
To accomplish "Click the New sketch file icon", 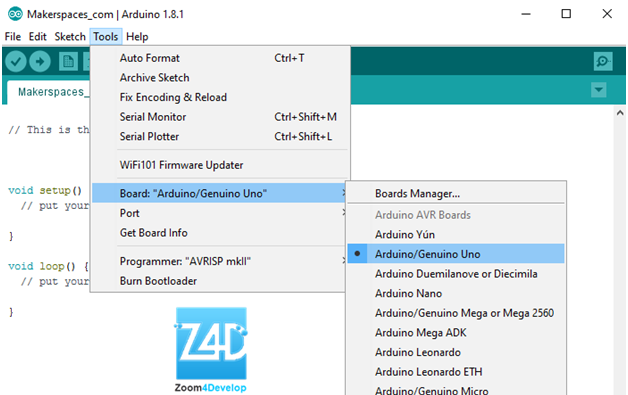I will [x=68, y=62].
